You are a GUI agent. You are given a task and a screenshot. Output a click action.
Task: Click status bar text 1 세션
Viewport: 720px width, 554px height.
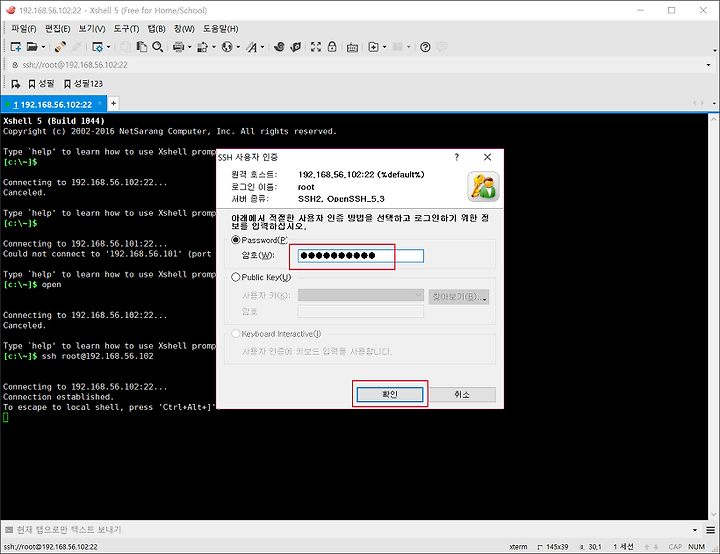[623, 547]
